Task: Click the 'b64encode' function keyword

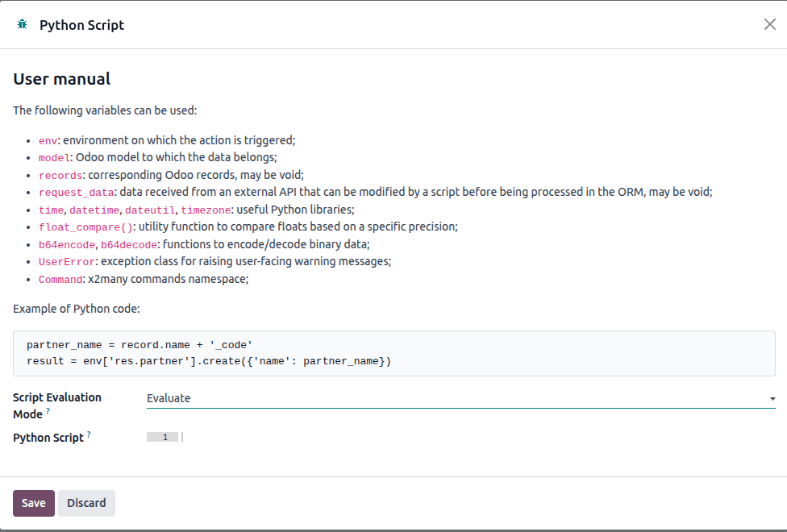Action: coord(67,245)
